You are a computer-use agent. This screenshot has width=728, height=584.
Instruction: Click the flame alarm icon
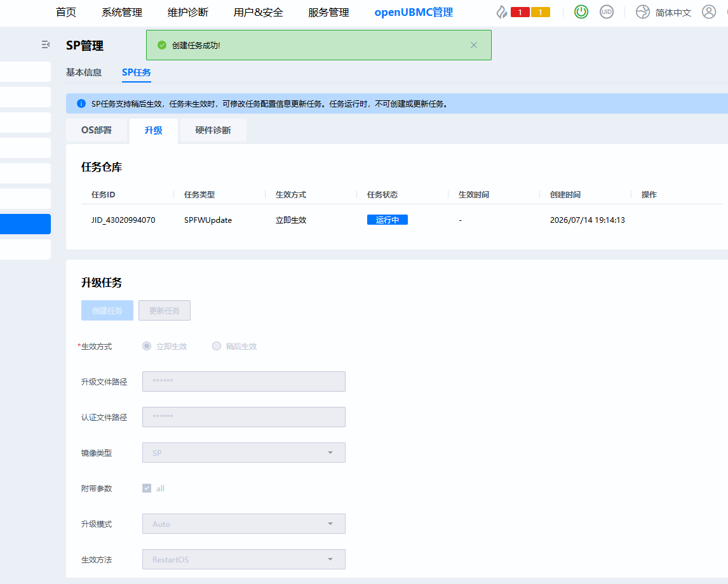click(x=501, y=12)
